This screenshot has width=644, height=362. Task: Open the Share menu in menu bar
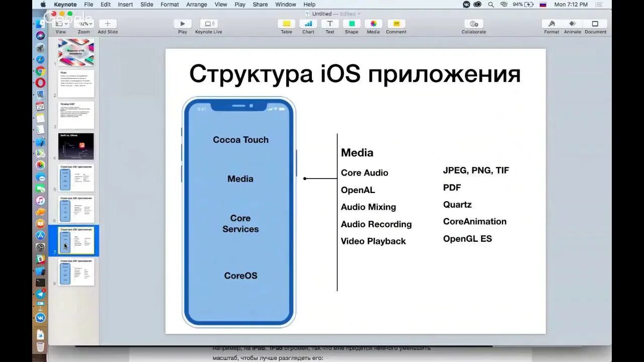pos(260,5)
